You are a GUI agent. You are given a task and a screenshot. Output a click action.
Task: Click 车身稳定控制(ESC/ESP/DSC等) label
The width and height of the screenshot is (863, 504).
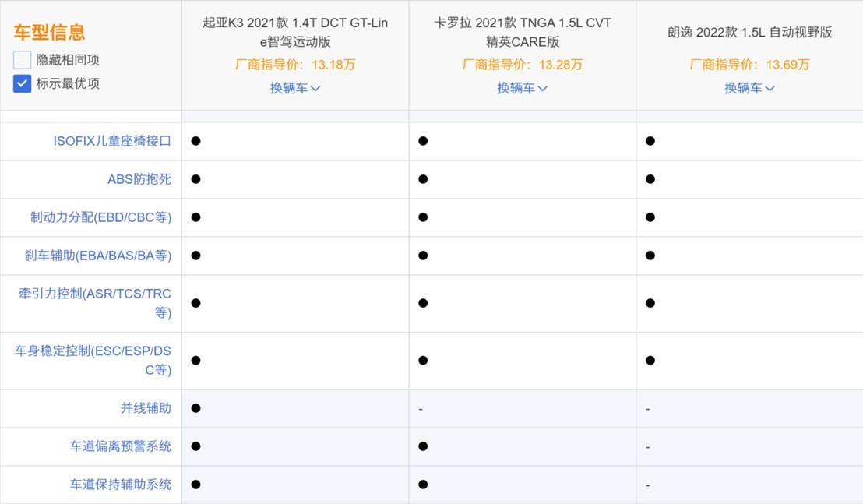pyautogui.click(x=93, y=360)
